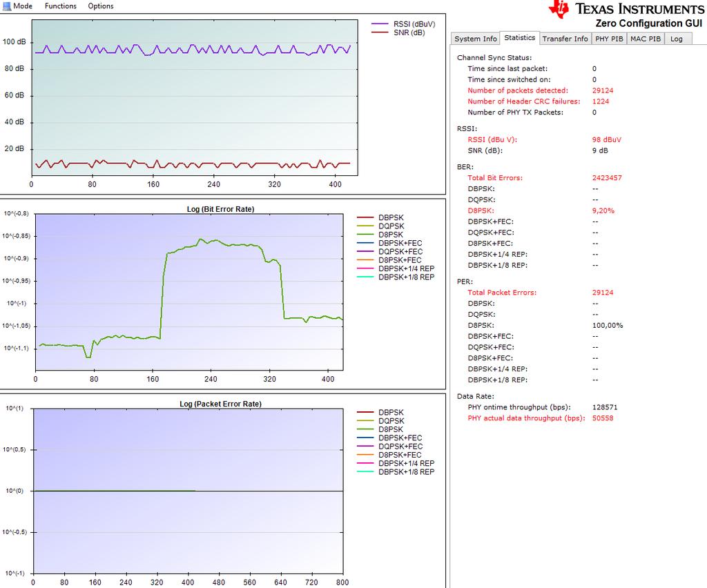707x588 pixels.
Task: Click the D8PSK bit error value "9,20%"
Action: (x=603, y=211)
